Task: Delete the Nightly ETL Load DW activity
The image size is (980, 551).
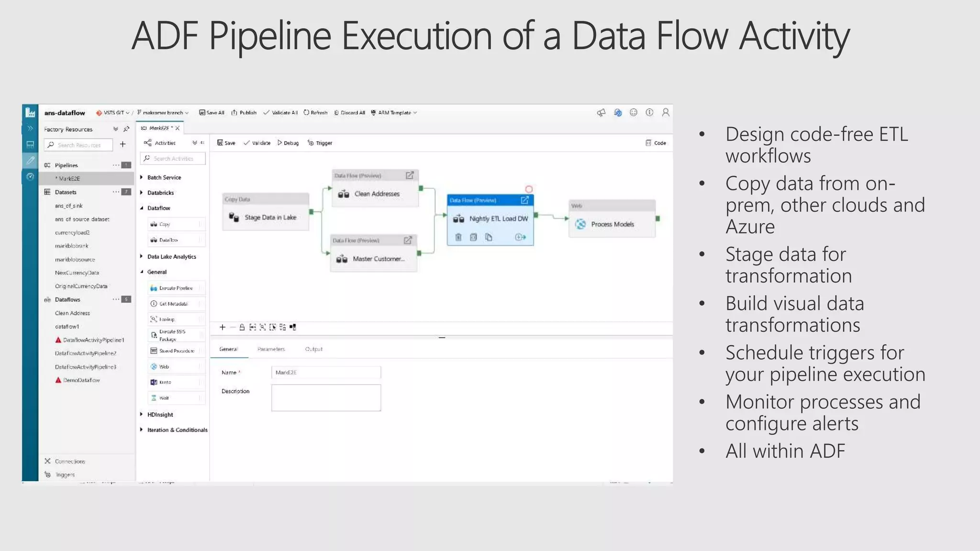Action: tap(458, 237)
